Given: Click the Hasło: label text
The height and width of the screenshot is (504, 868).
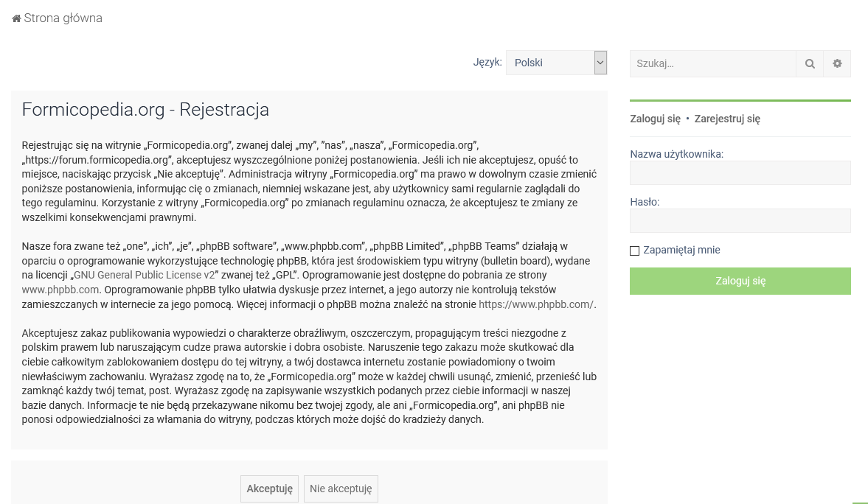Looking at the screenshot, I should point(645,202).
